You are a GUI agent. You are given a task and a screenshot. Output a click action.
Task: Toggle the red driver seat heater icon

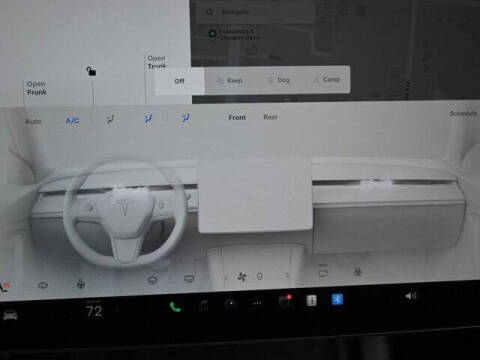(x=5, y=287)
